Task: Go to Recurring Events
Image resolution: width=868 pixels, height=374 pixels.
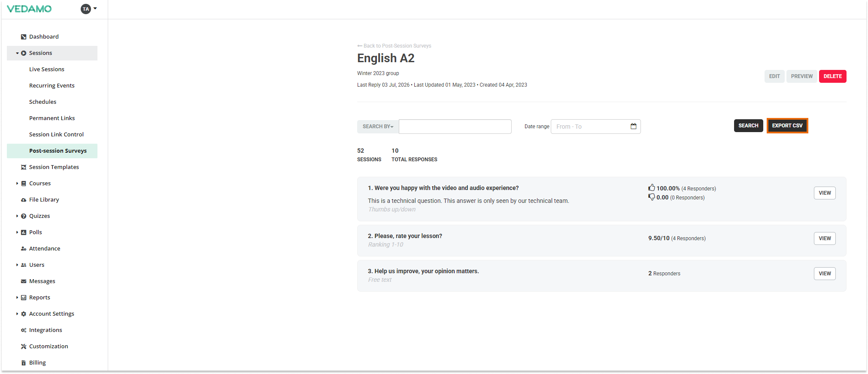Action: [x=52, y=86]
